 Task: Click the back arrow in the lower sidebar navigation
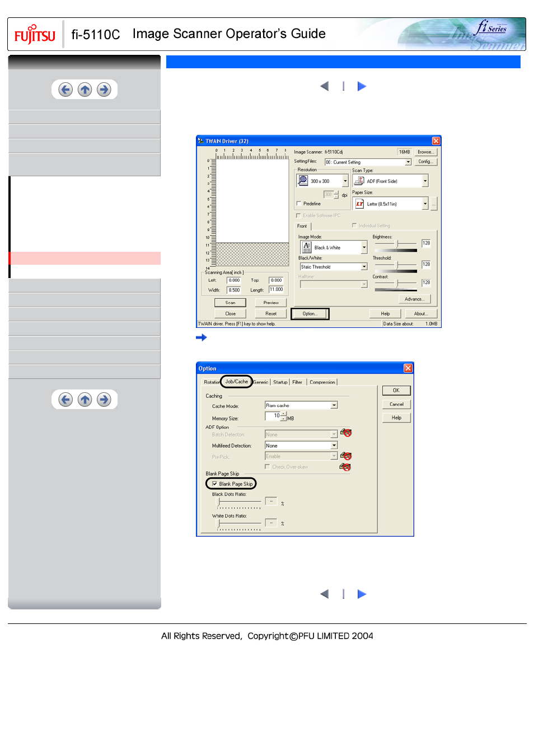click(65, 400)
